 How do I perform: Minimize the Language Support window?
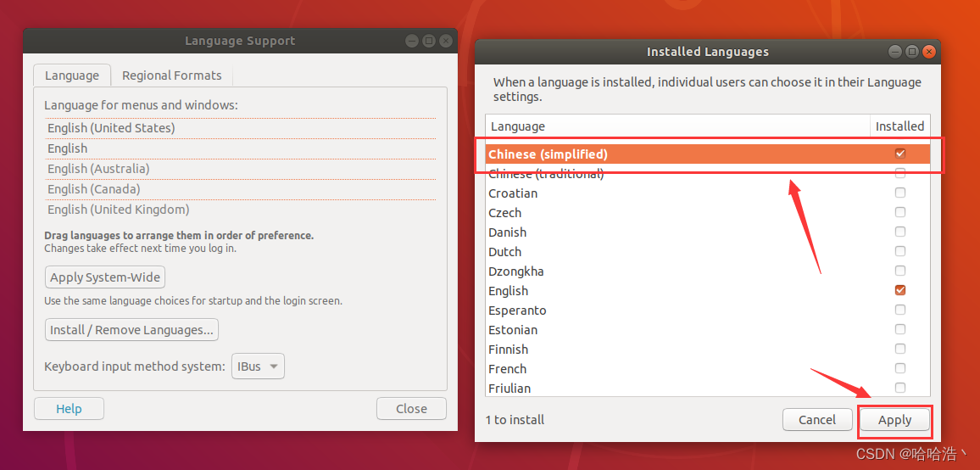pyautogui.click(x=411, y=41)
